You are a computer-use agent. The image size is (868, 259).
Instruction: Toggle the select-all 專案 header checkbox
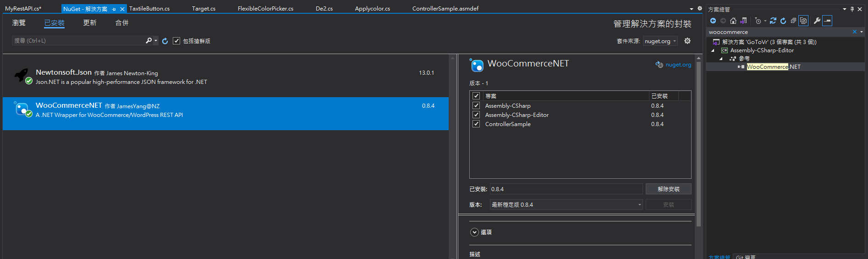[476, 96]
